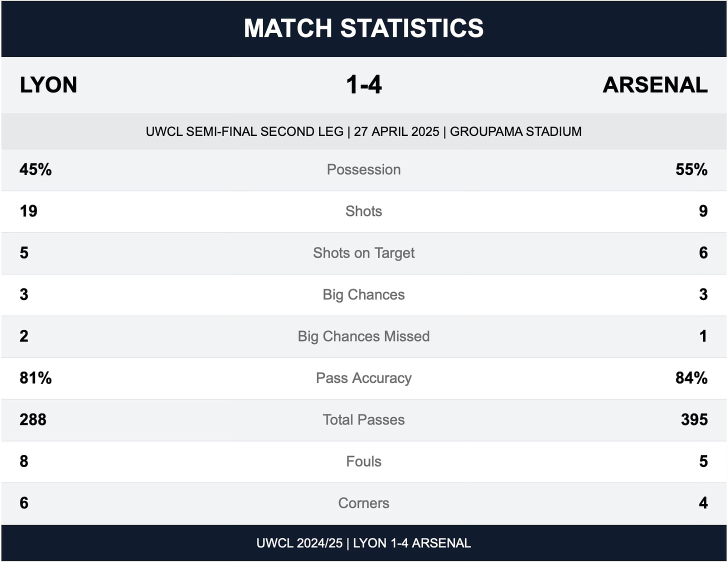Click the Big Chances Missed label
The height and width of the screenshot is (562, 728).
point(363,336)
